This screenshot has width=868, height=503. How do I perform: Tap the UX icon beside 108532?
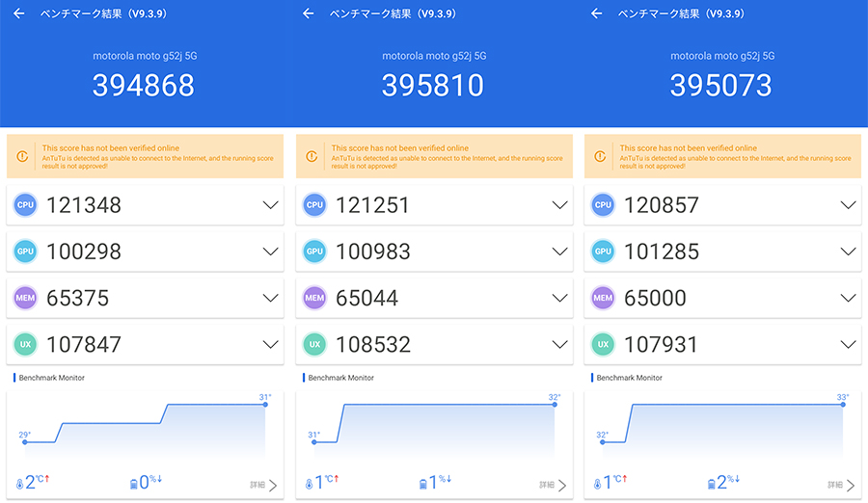(314, 344)
